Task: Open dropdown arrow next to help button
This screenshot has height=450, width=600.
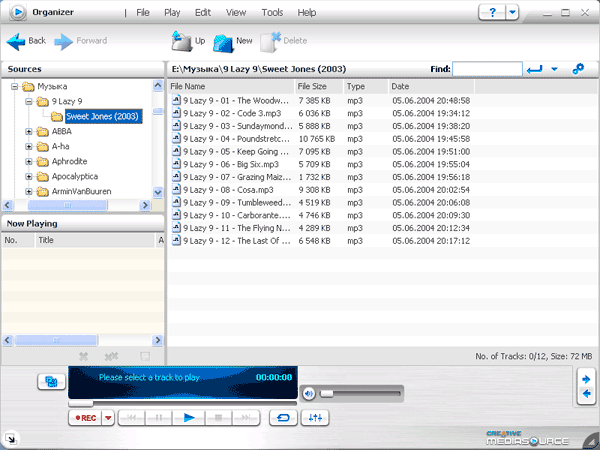Action: click(512, 13)
